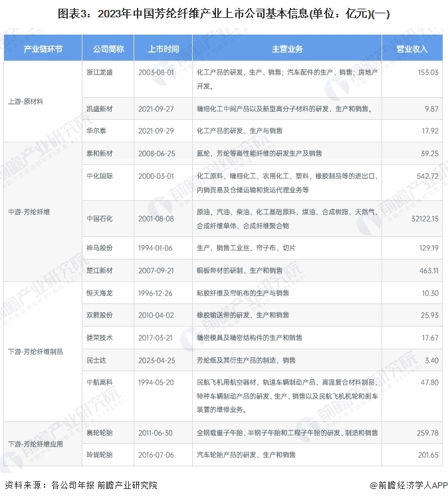Click company name 中化国际
The width and height of the screenshot is (448, 499).
tap(100, 176)
